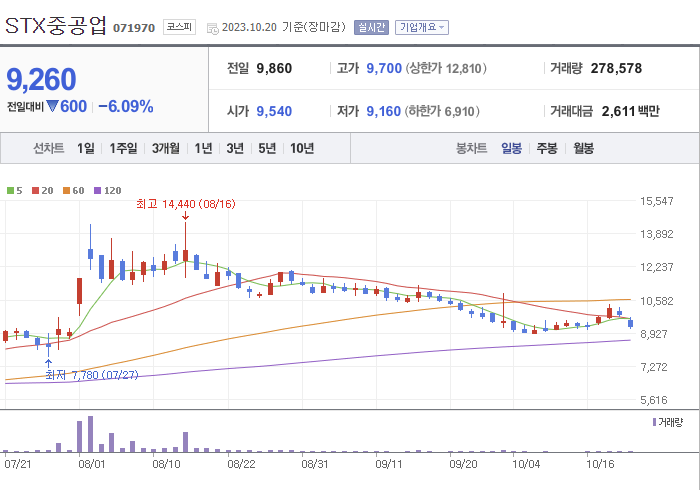The width and height of the screenshot is (700, 490).
Task: Click the upper limit text 상한가 12,810
Action: click(x=446, y=68)
